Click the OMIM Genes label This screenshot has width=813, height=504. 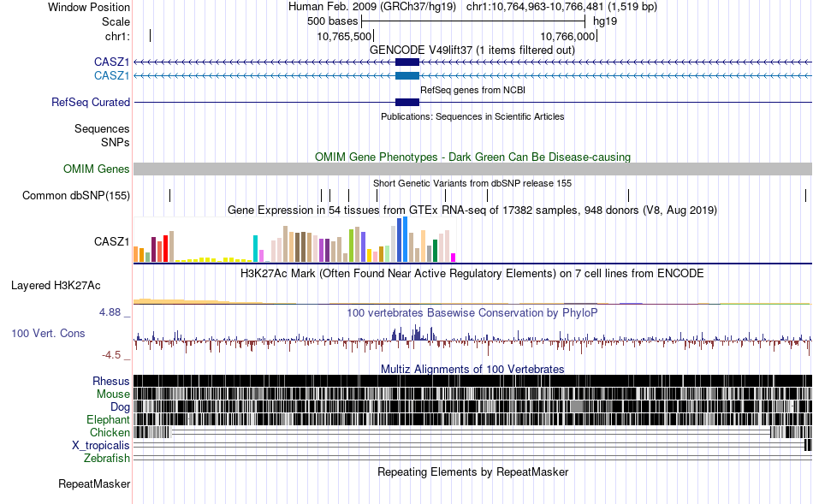(x=97, y=169)
